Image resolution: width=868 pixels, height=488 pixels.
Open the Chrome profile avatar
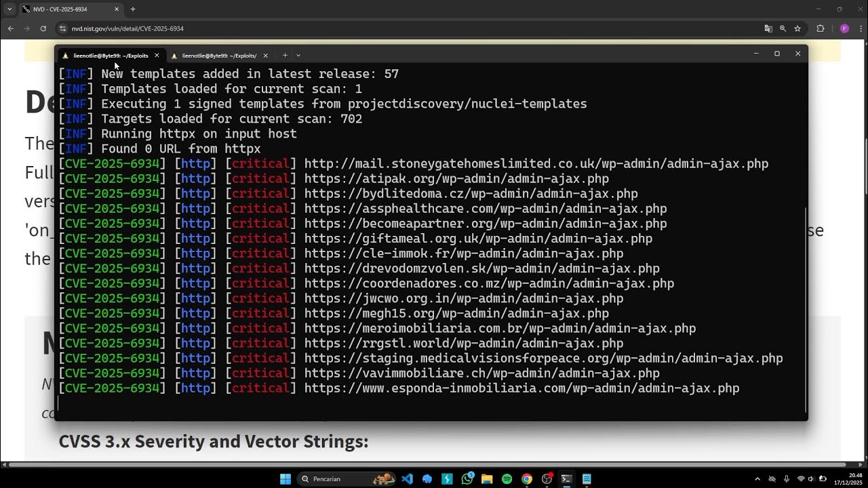tap(844, 28)
